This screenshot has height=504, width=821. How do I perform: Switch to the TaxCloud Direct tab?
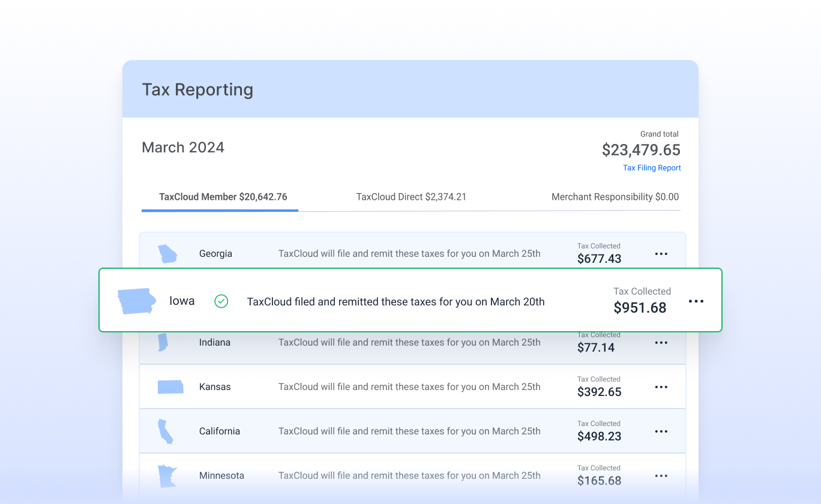tap(411, 197)
